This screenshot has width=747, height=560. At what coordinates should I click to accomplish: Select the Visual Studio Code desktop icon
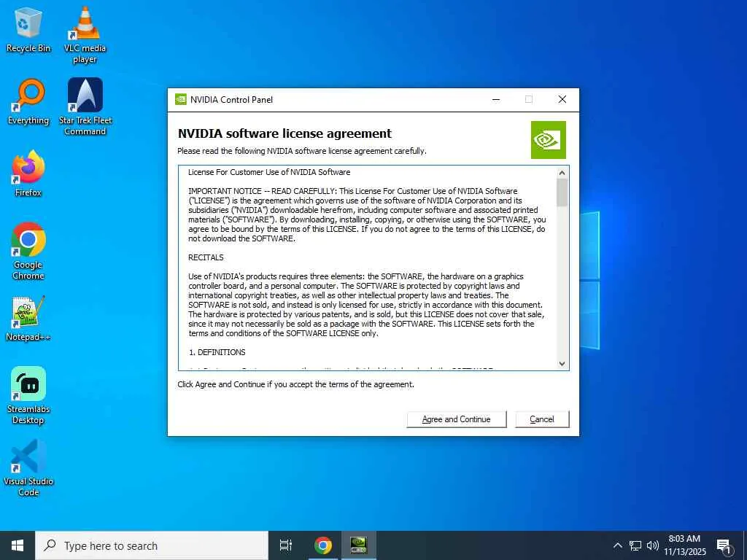[x=28, y=468]
